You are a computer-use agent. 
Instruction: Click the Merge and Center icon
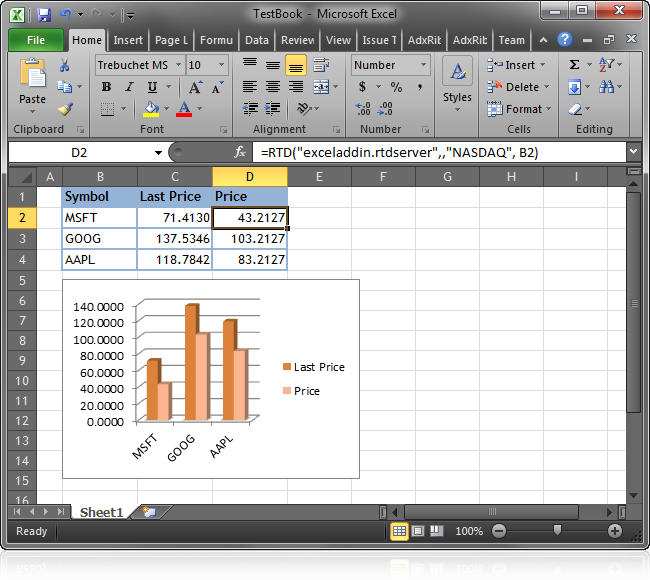[321, 87]
